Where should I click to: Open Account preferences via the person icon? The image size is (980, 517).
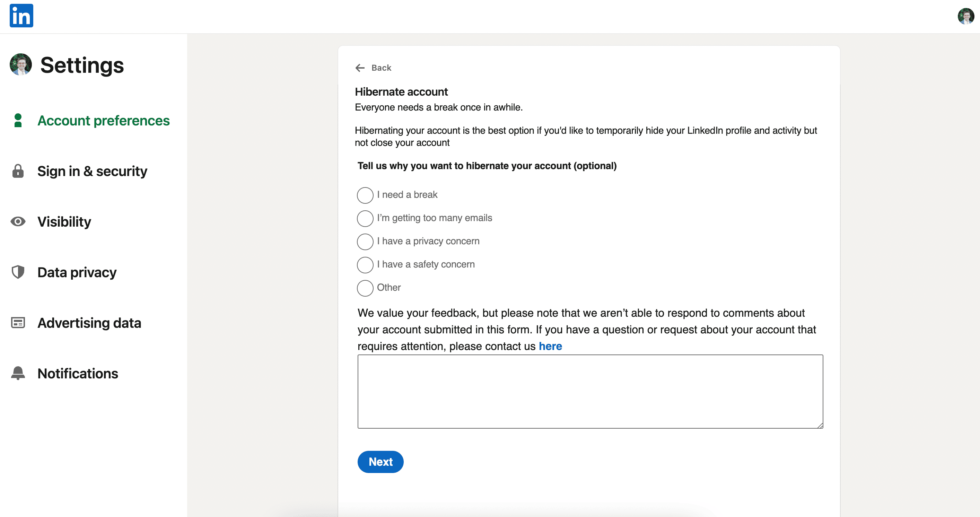tap(18, 120)
